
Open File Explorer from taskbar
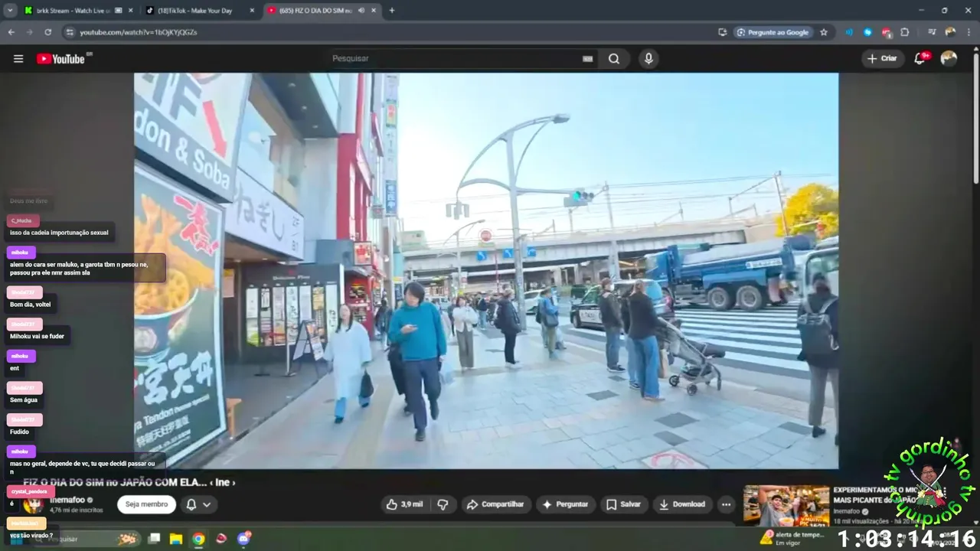tap(176, 539)
